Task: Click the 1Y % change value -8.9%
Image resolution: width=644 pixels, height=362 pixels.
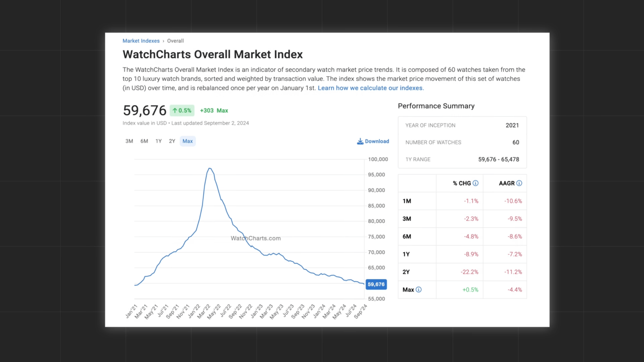Action: coord(471,255)
